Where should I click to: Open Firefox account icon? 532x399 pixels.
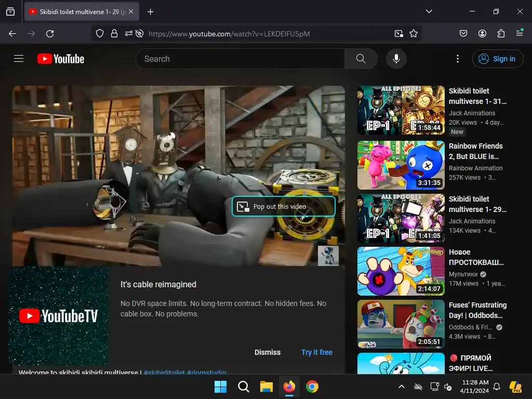482,33
